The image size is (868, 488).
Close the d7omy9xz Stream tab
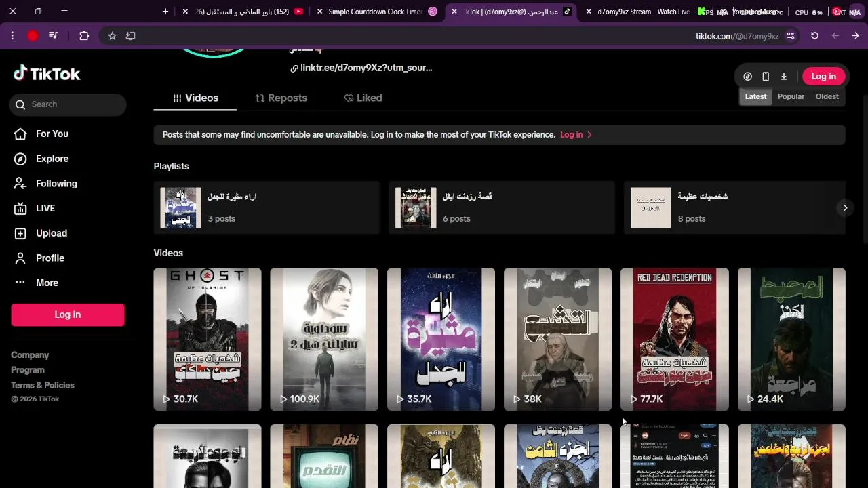coord(589,12)
